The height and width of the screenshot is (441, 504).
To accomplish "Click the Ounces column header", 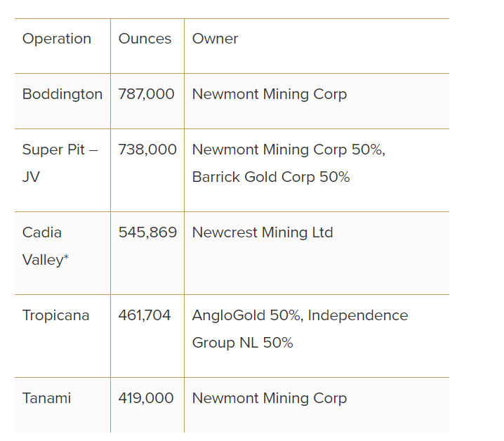I will 145,39.
